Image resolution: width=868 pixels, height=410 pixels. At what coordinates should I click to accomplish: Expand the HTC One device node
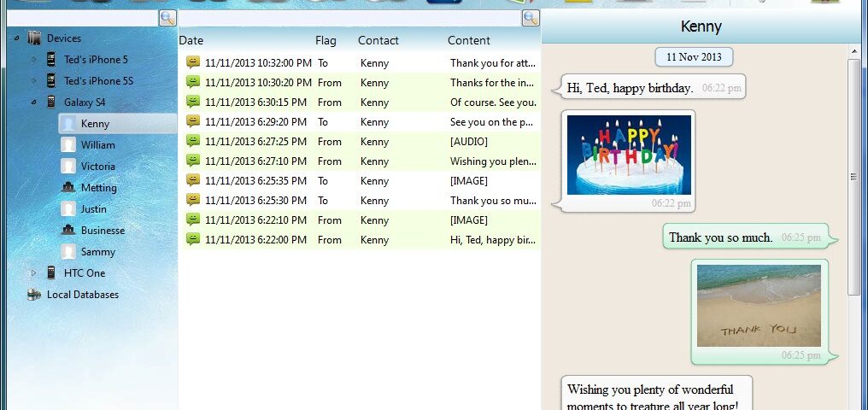click(x=34, y=273)
